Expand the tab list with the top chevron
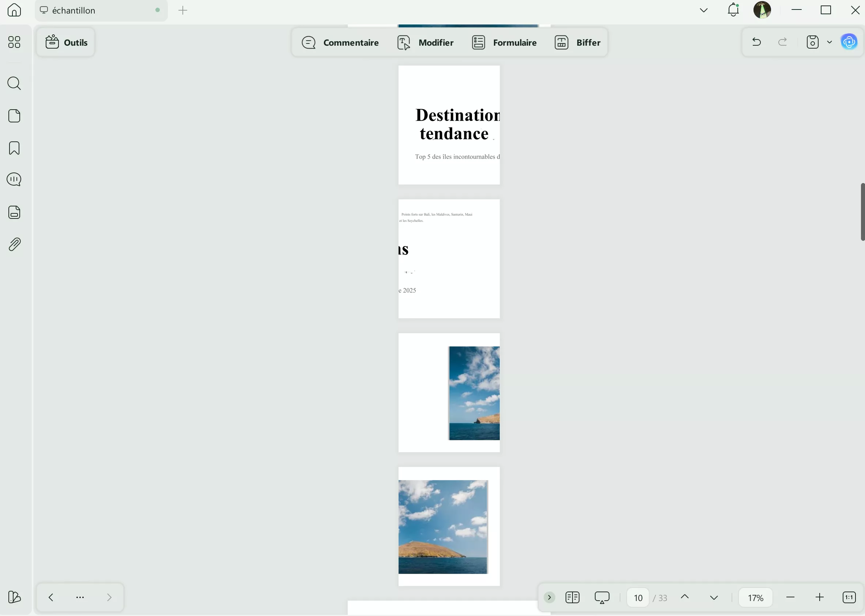The image size is (865, 616). point(703,10)
